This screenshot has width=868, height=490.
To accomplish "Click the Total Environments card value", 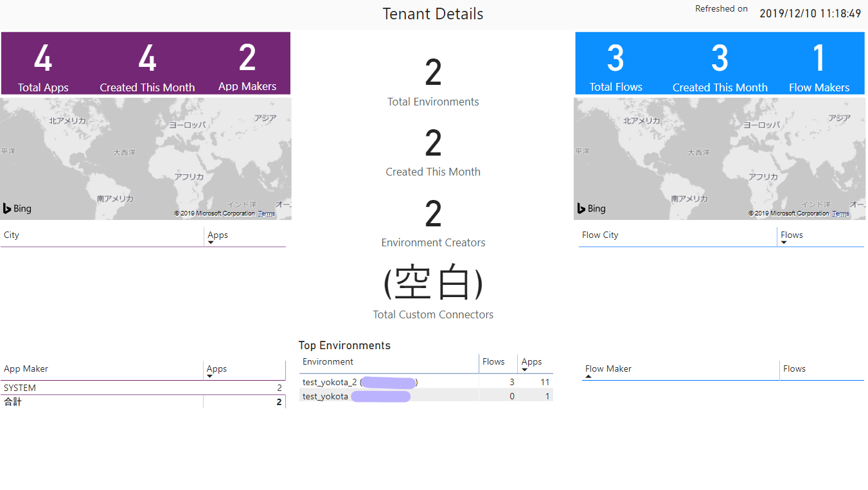I will [433, 73].
